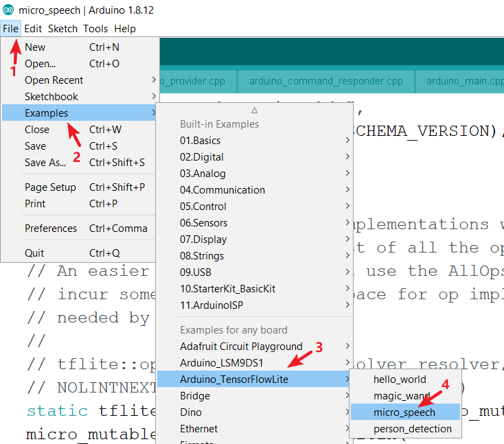Expand the 07.Display examples
This screenshot has width=504, height=444.
click(255, 239)
